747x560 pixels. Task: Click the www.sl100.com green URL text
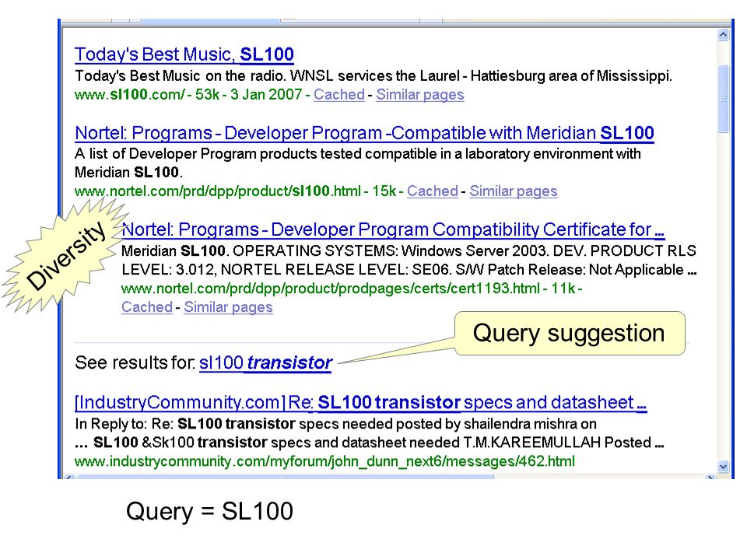(x=129, y=94)
